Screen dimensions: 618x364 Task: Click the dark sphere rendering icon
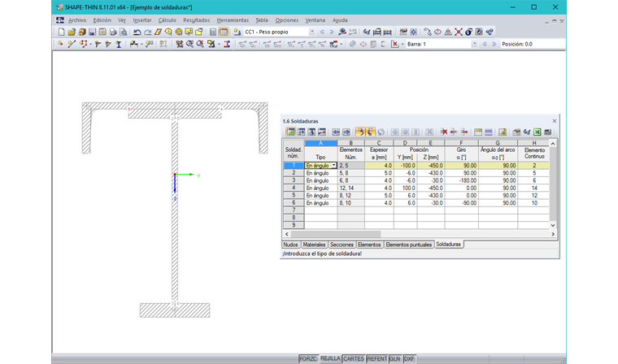click(x=468, y=32)
